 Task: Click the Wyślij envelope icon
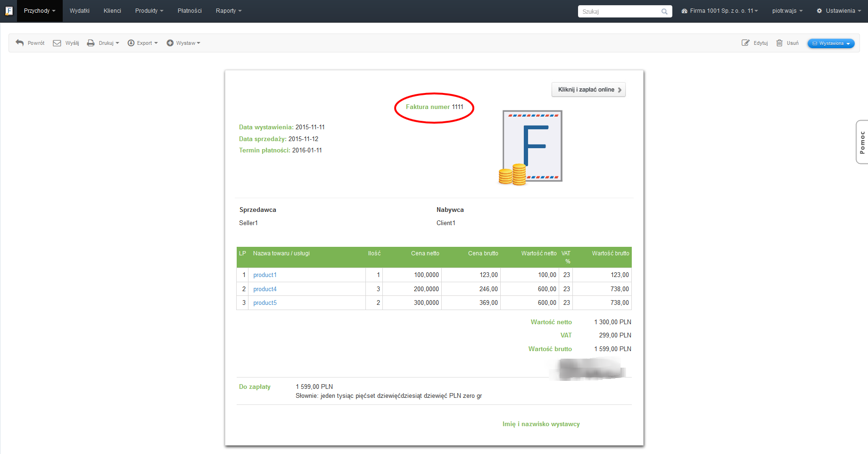click(x=57, y=43)
